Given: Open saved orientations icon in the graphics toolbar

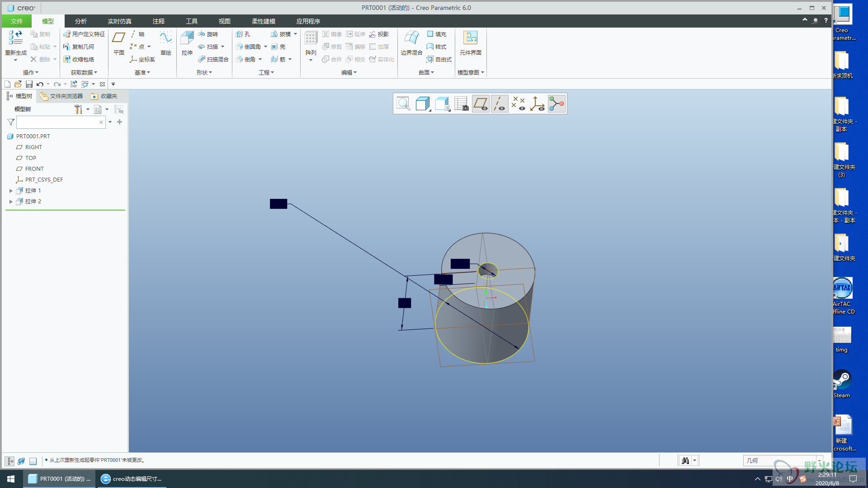Looking at the screenshot, I should (442, 103).
